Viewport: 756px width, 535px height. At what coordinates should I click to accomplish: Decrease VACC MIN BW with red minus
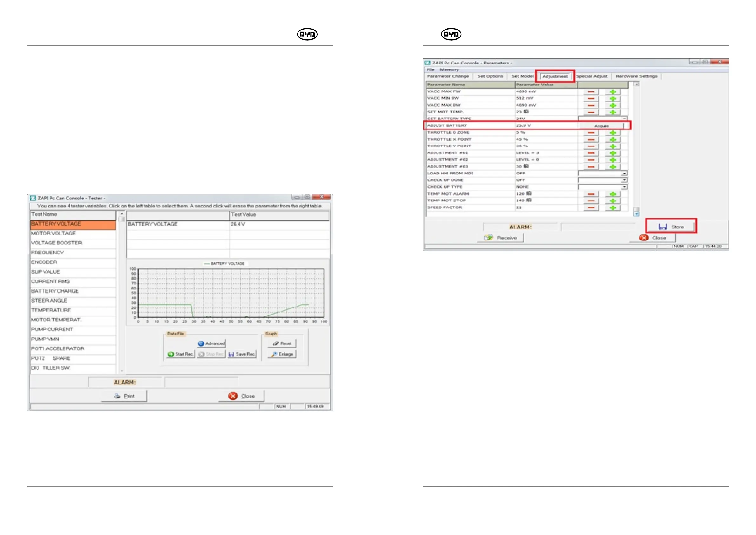pos(591,98)
